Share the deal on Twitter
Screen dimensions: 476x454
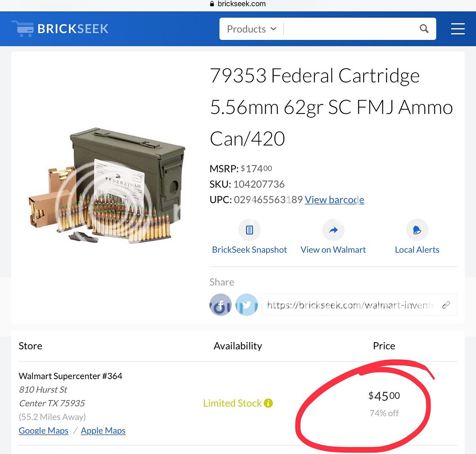[246, 305]
